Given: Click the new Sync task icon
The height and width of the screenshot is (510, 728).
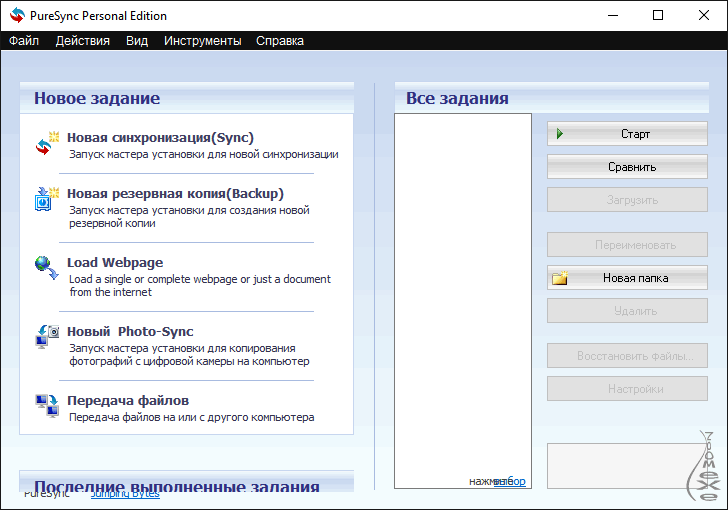Looking at the screenshot, I should (47, 144).
